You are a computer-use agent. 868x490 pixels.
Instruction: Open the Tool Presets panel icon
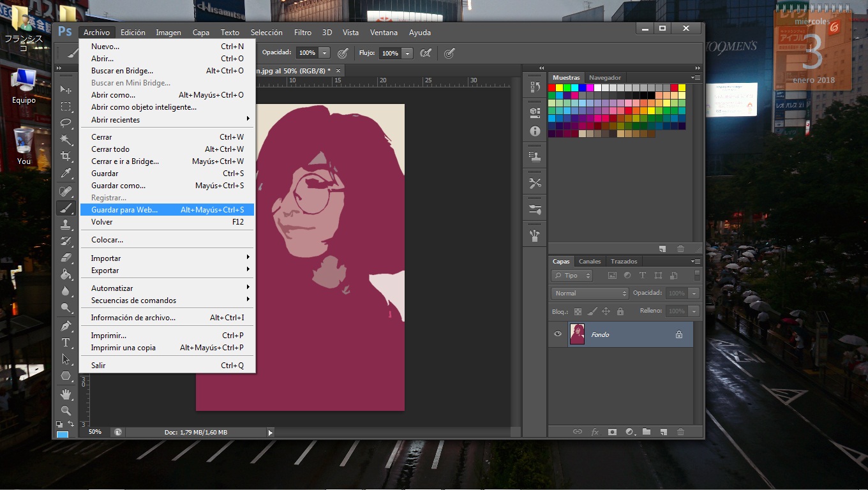(x=535, y=183)
